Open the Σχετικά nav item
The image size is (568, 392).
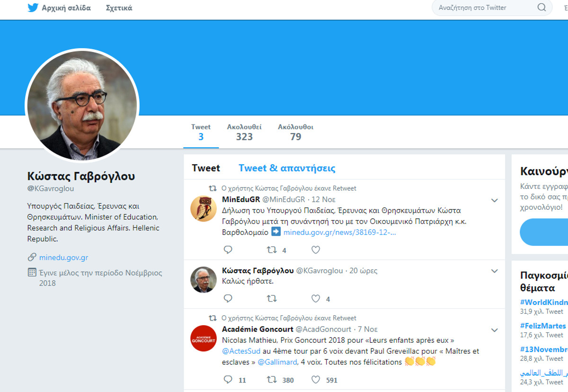tap(119, 8)
